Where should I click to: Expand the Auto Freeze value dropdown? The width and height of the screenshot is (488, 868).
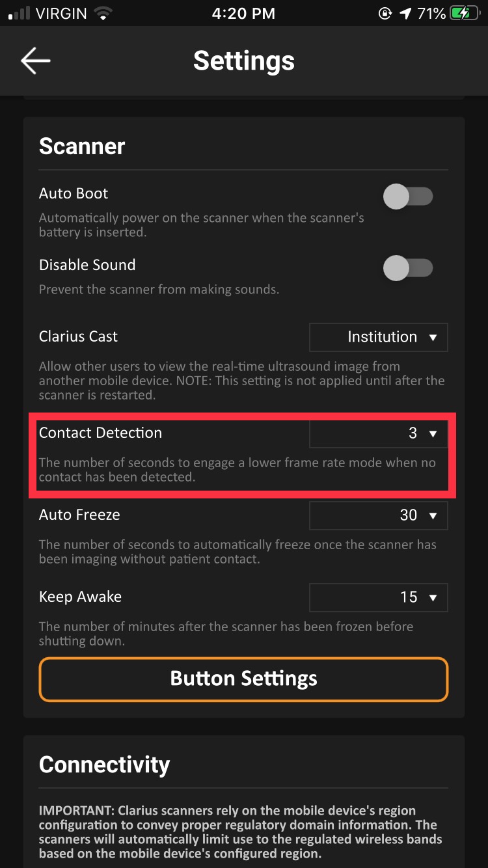[379, 515]
